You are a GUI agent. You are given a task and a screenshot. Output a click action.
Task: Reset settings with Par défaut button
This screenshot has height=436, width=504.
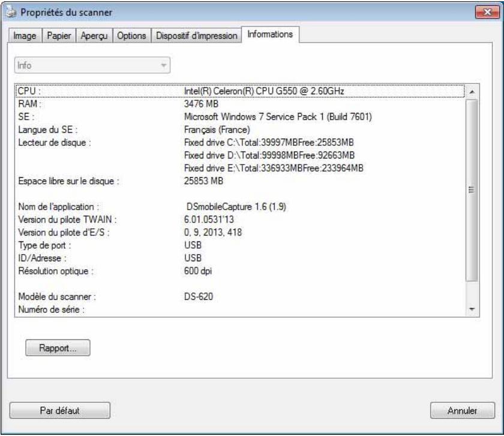click(x=60, y=411)
